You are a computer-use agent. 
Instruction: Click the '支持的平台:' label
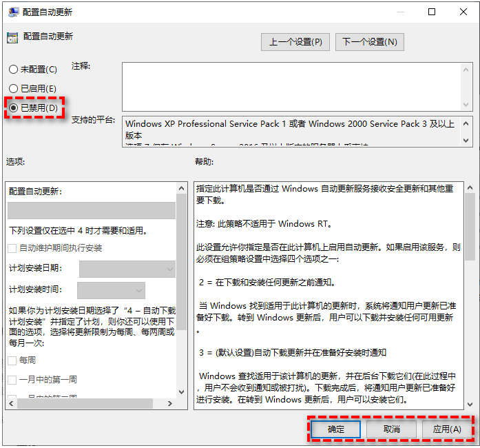coord(93,120)
